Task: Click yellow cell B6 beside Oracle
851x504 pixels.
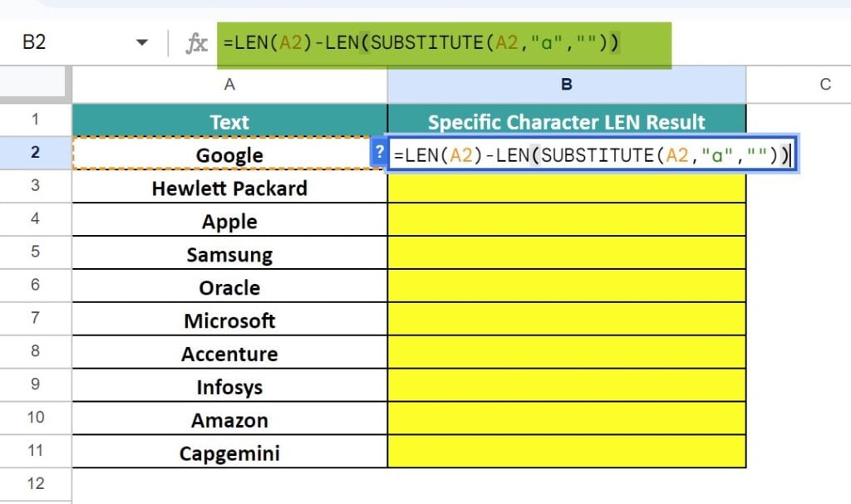Action: coord(567,286)
